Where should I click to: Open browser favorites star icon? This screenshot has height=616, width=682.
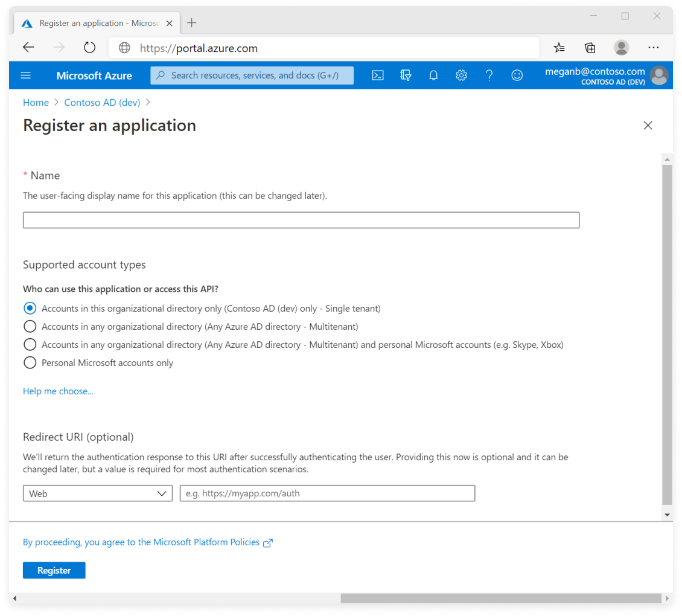[x=559, y=48]
